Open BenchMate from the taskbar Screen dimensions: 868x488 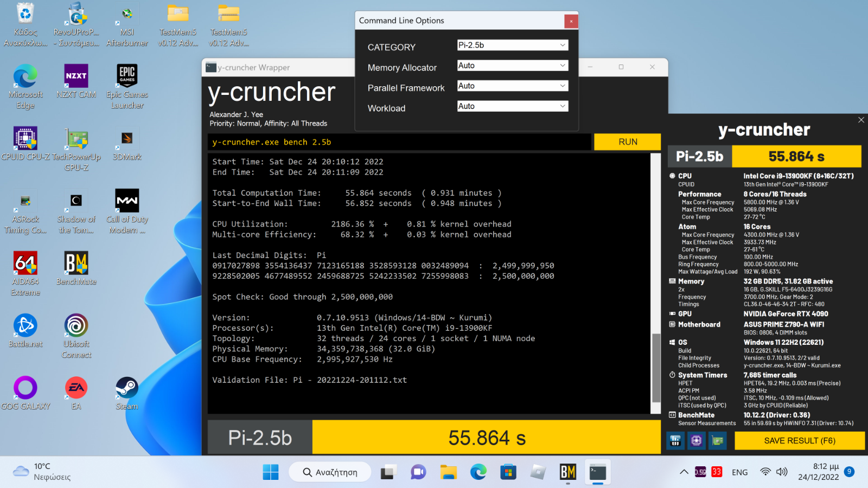pos(568,472)
